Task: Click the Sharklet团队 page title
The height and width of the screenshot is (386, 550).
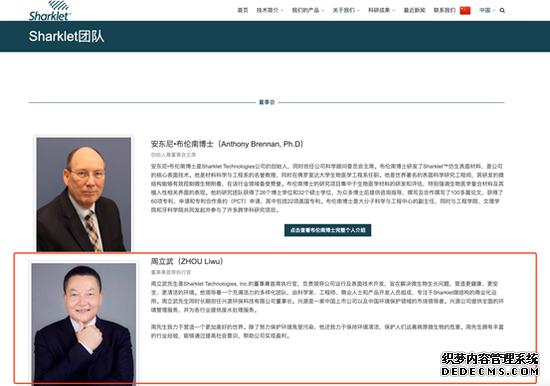Action: (66, 36)
